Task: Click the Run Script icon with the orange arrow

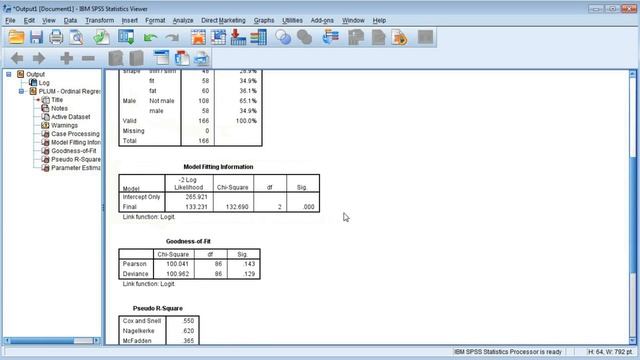Action: (x=400, y=37)
